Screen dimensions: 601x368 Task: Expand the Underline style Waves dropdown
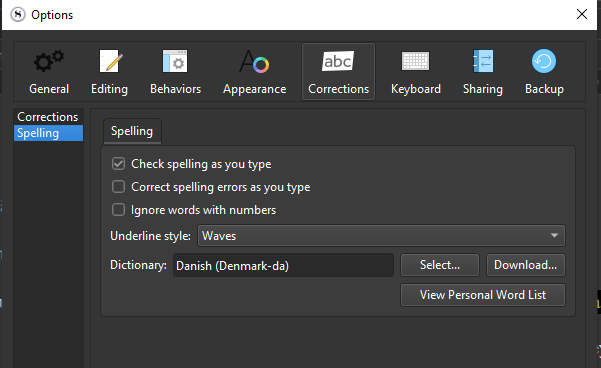pyautogui.click(x=381, y=235)
